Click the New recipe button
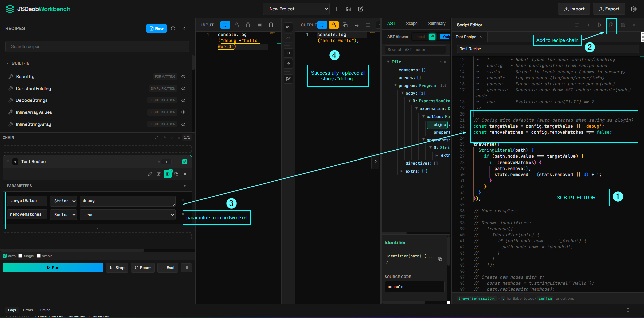The image size is (644, 318). pyautogui.click(x=156, y=28)
